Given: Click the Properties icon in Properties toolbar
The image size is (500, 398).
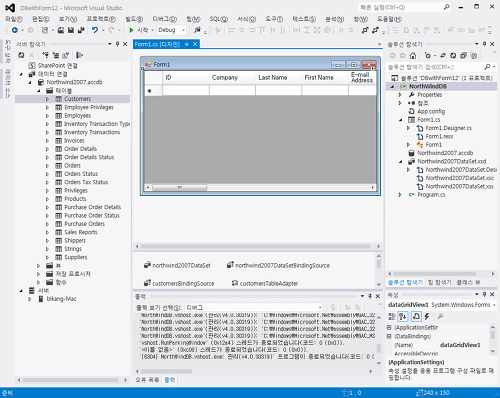Looking at the screenshot, I should point(416,316).
